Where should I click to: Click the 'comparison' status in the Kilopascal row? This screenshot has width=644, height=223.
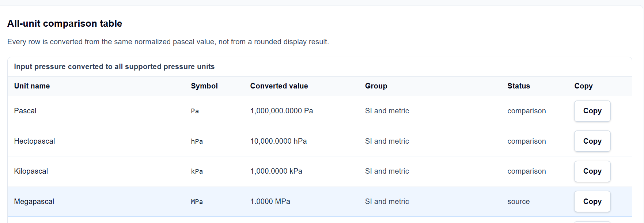pyautogui.click(x=526, y=171)
